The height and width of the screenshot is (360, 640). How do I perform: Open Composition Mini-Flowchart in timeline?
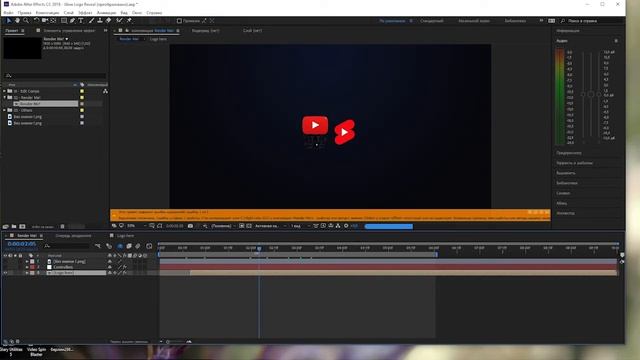click(98, 246)
